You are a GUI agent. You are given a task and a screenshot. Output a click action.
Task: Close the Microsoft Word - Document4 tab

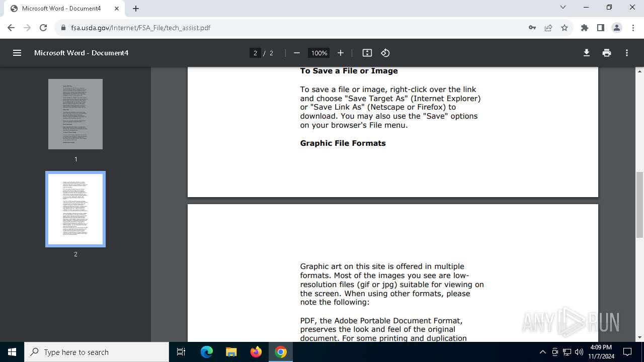117,9
